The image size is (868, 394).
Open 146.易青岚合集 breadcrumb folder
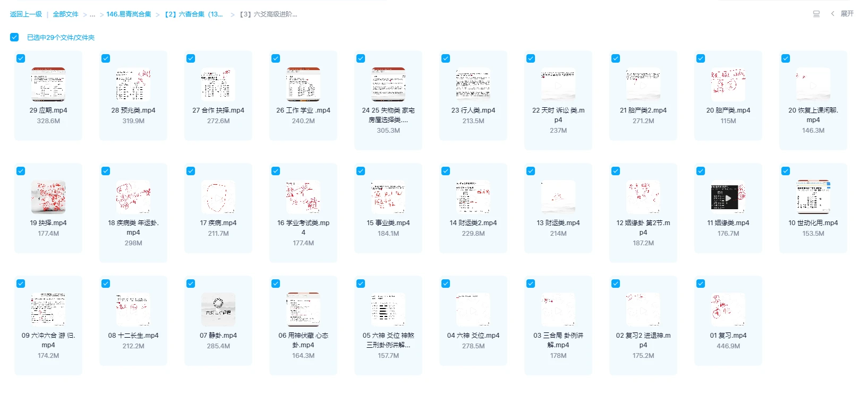click(x=129, y=14)
